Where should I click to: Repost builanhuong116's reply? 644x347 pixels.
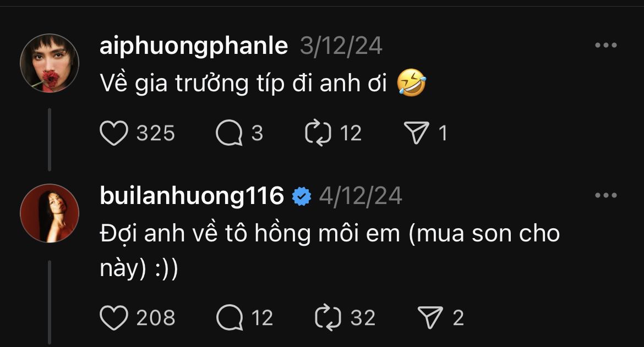pos(328,317)
